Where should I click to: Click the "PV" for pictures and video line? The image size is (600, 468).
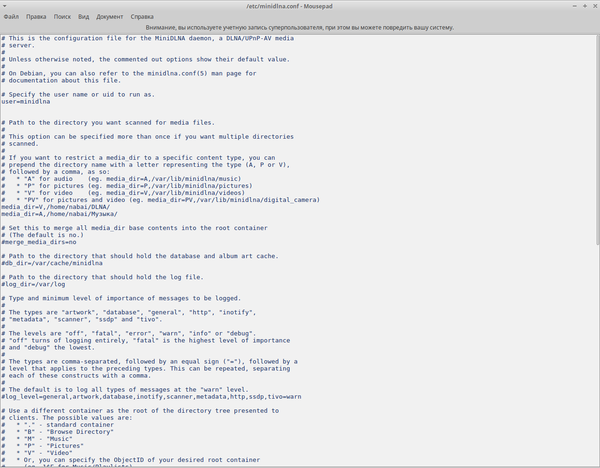[150, 199]
